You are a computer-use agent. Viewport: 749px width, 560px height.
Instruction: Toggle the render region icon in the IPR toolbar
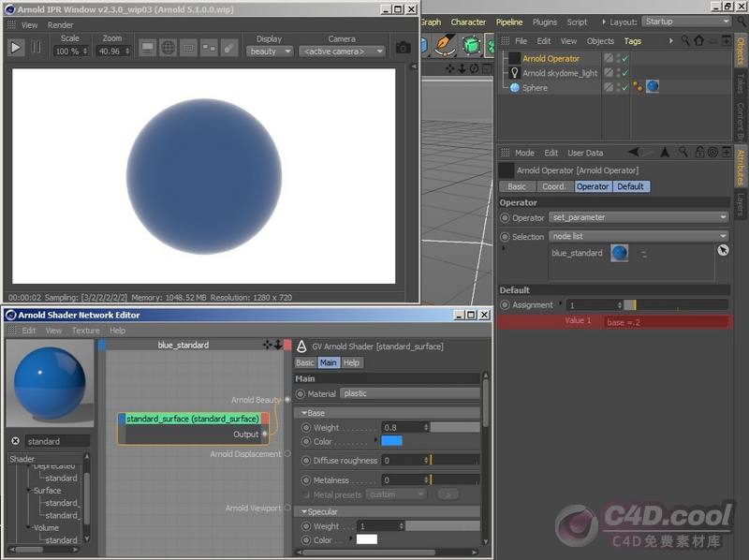[189, 48]
